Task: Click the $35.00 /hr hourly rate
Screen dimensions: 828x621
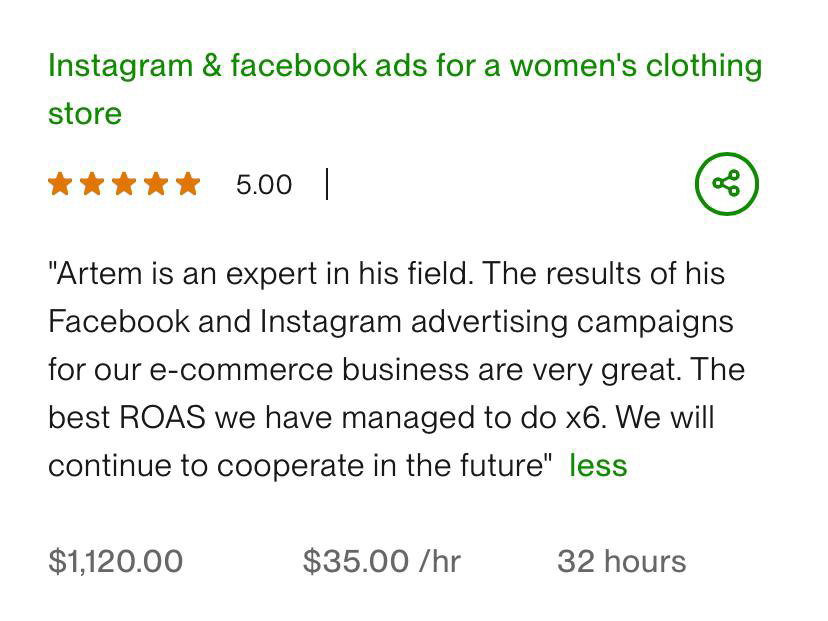Action: (382, 561)
